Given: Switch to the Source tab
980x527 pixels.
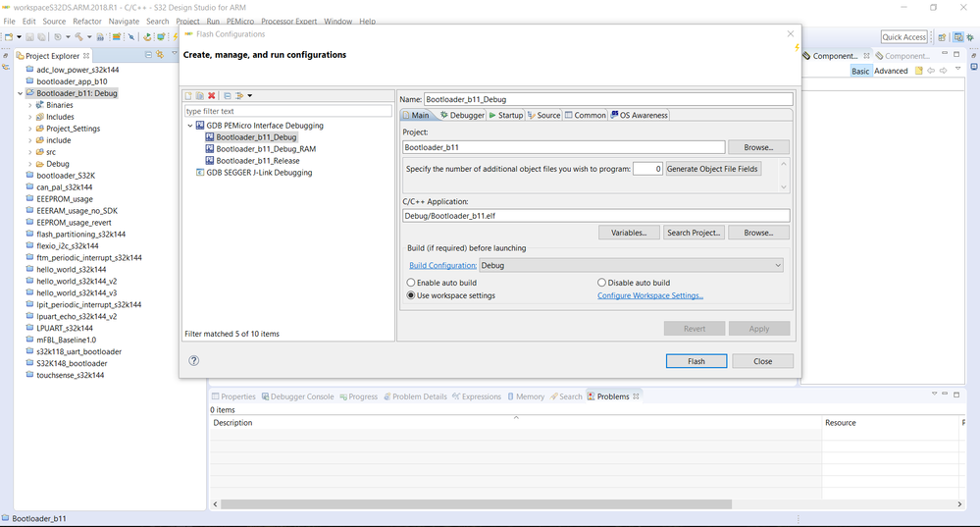Looking at the screenshot, I should coord(543,115).
